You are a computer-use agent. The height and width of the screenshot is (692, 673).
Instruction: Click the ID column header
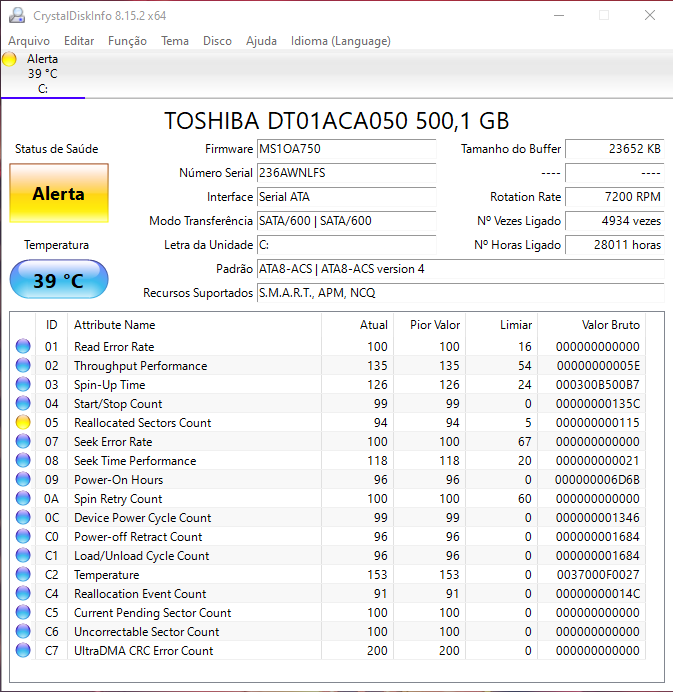[x=51, y=325]
